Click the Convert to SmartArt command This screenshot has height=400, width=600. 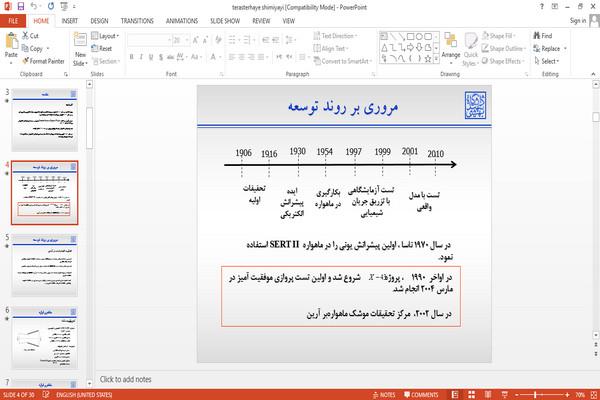pyautogui.click(x=342, y=61)
